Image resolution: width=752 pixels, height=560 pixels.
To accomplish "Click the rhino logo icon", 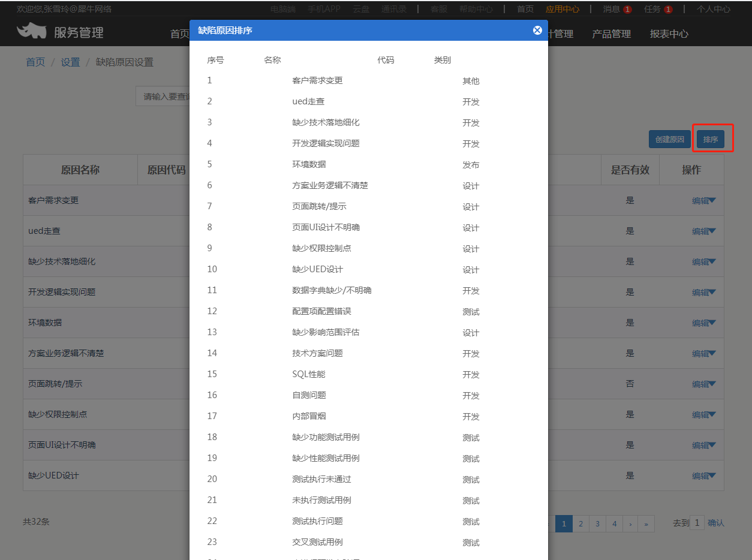I will (32, 31).
